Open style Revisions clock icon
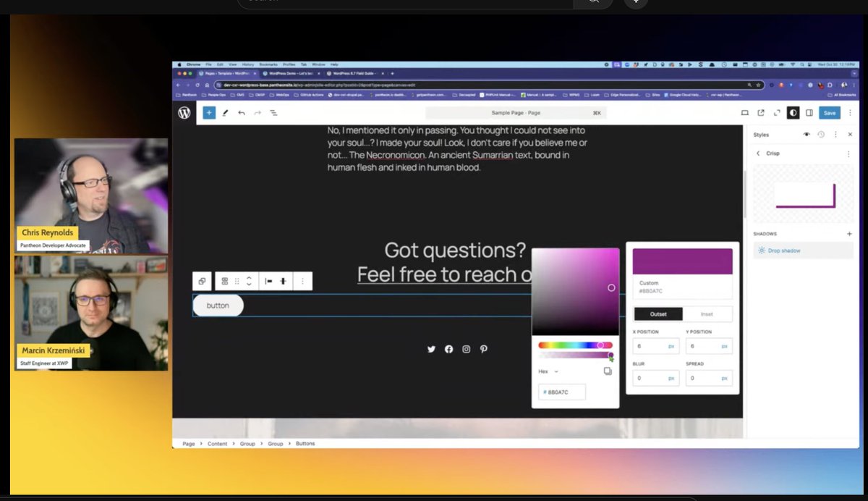Image resolution: width=868 pixels, height=501 pixels. [821, 135]
